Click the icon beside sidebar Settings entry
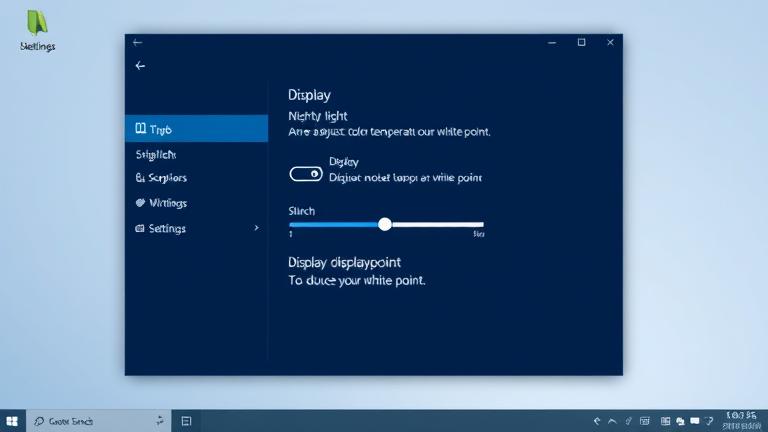 (x=140, y=229)
